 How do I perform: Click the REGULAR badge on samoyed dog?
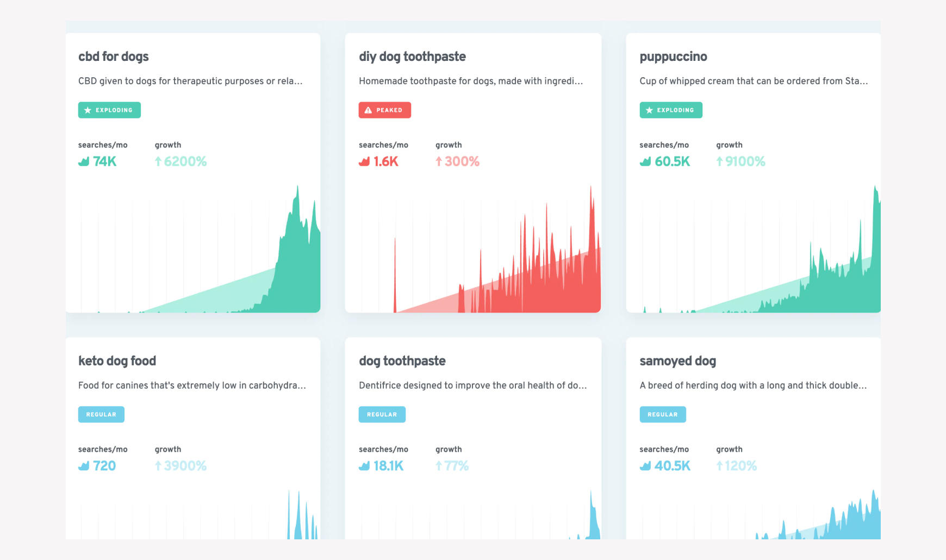[x=662, y=414]
